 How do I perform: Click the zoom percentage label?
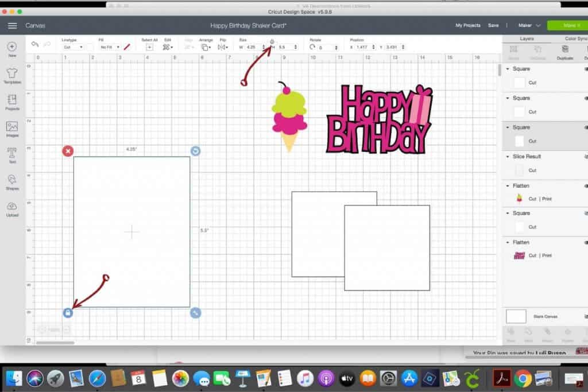tap(54, 330)
